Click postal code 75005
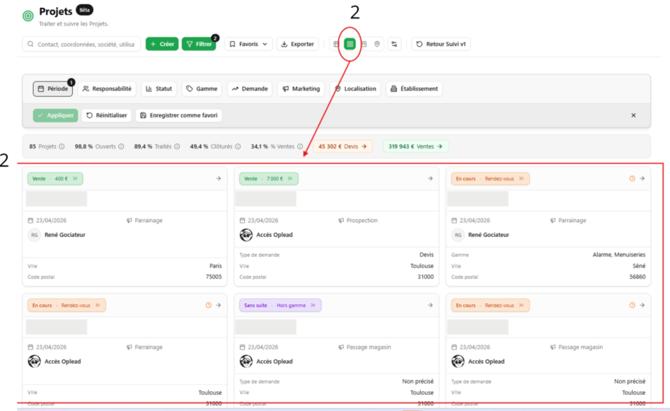Viewport: 670px width, 411px height. click(214, 277)
